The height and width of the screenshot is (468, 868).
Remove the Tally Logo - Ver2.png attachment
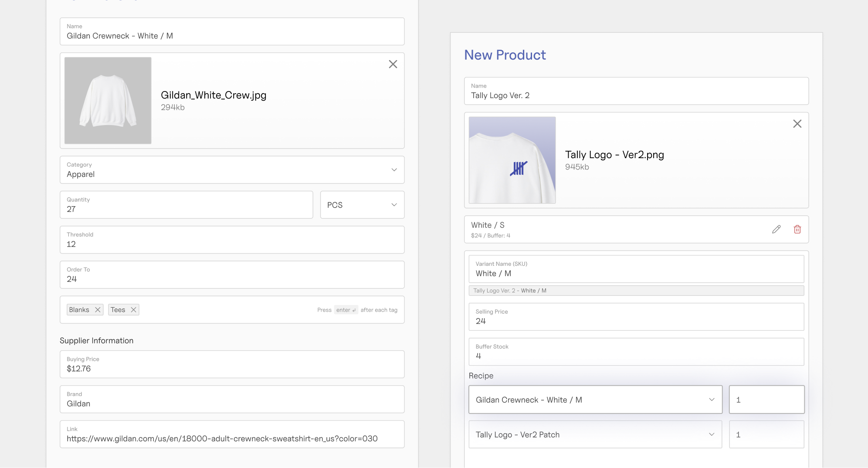(797, 124)
